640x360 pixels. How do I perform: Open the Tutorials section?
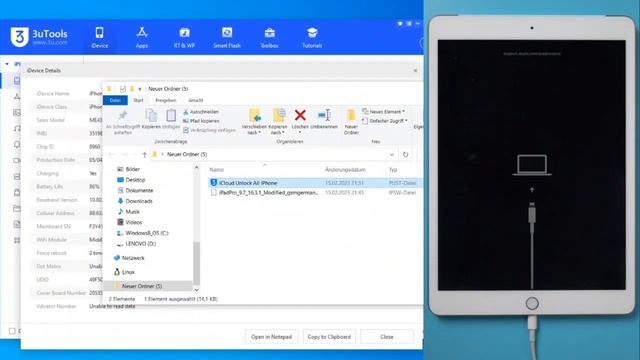(x=312, y=38)
